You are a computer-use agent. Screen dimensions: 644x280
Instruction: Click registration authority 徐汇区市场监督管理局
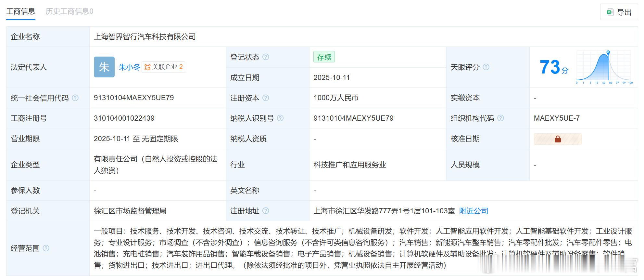click(130, 211)
